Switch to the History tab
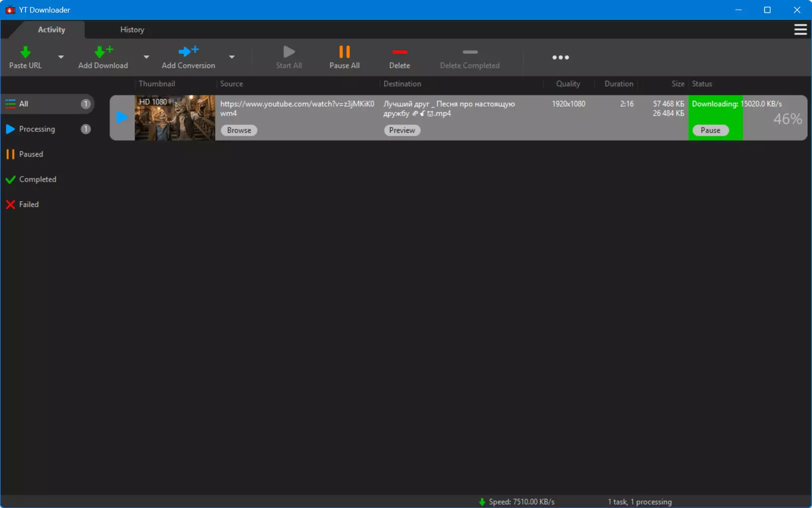Screen dimensions: 812x508 click(x=132, y=30)
